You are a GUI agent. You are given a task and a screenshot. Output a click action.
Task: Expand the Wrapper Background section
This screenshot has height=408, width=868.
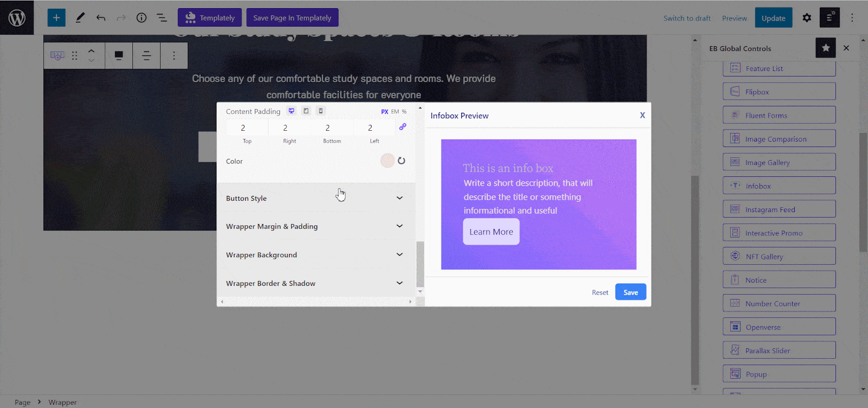[x=316, y=254]
